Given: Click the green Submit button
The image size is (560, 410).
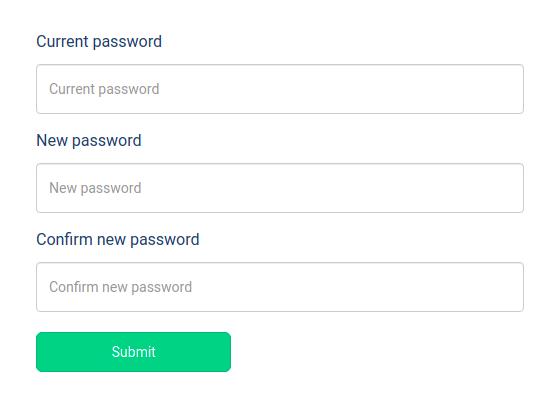Looking at the screenshot, I should (133, 352).
